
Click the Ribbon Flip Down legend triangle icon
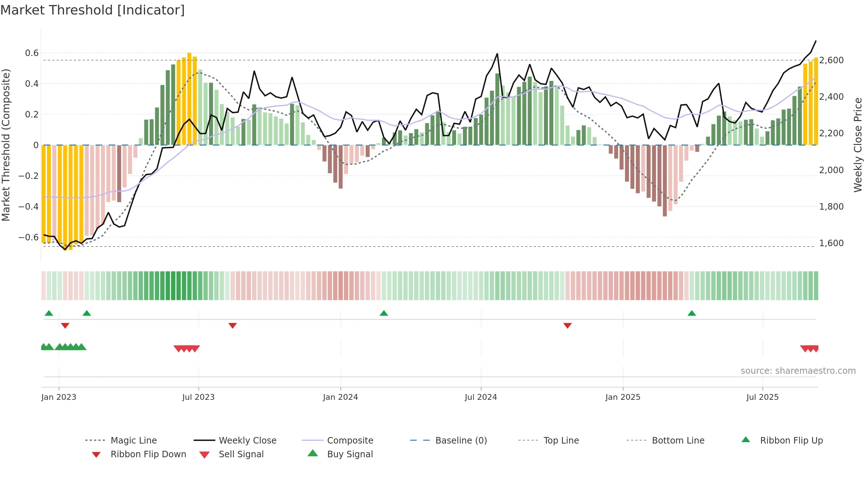pos(96,455)
